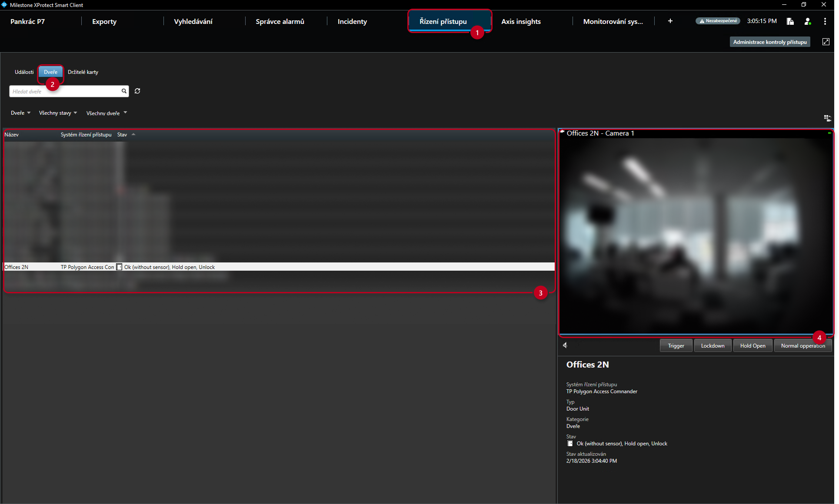The width and height of the screenshot is (839, 504).
Task: Select the Offices 2N door row
Action: click(279, 267)
